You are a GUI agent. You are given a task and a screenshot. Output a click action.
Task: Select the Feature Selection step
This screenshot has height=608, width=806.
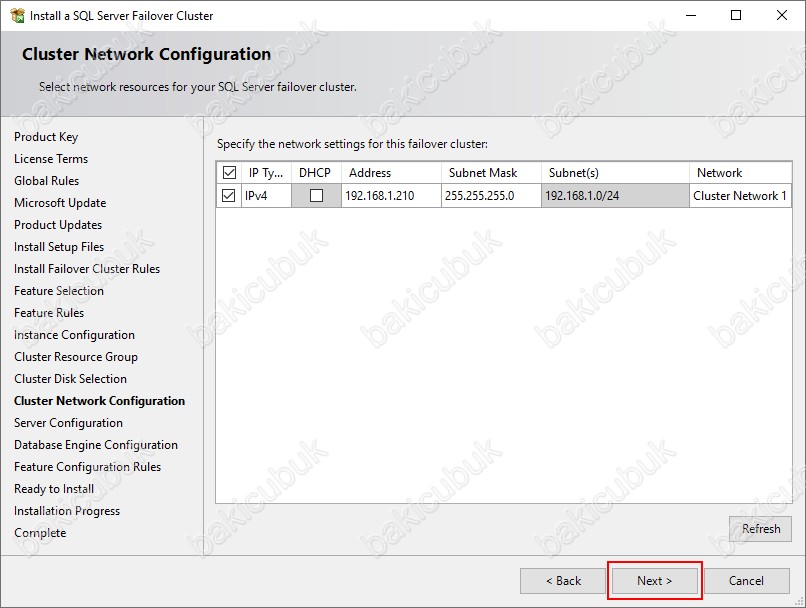click(x=59, y=291)
